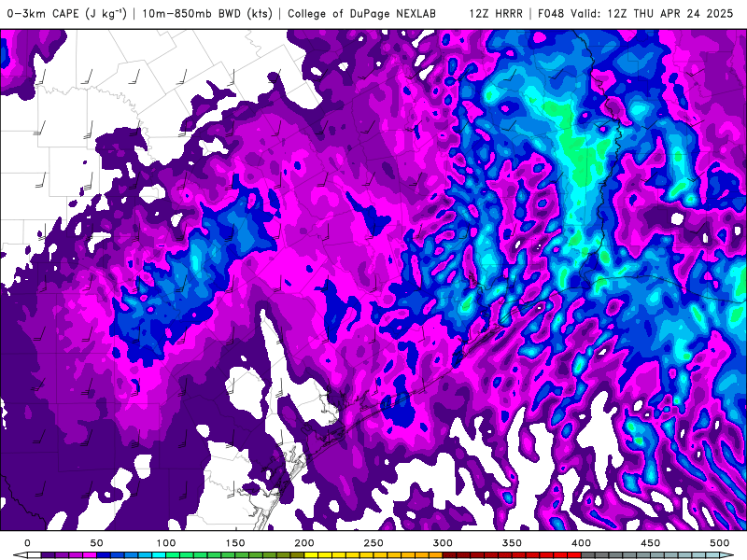
Task: Click the '0' label on the color scale
Action: [27, 543]
